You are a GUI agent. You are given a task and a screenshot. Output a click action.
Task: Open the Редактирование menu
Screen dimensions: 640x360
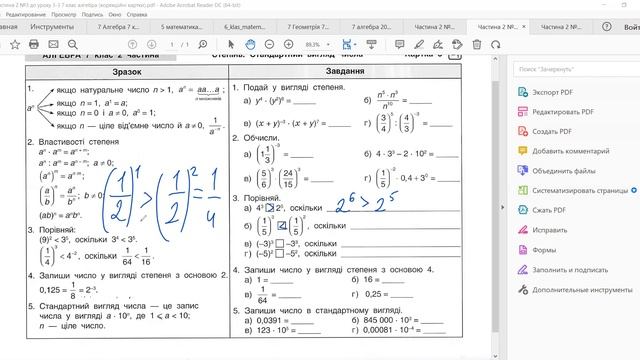25,14
